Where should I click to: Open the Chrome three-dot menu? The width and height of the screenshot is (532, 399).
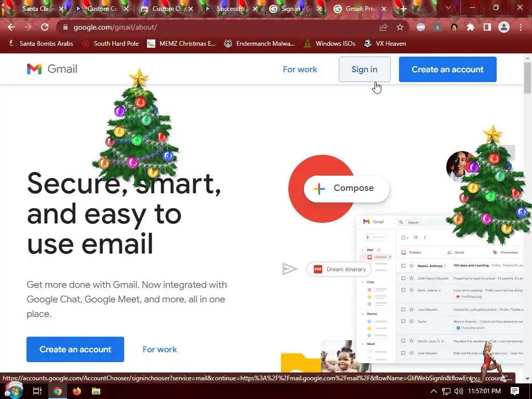tap(521, 27)
